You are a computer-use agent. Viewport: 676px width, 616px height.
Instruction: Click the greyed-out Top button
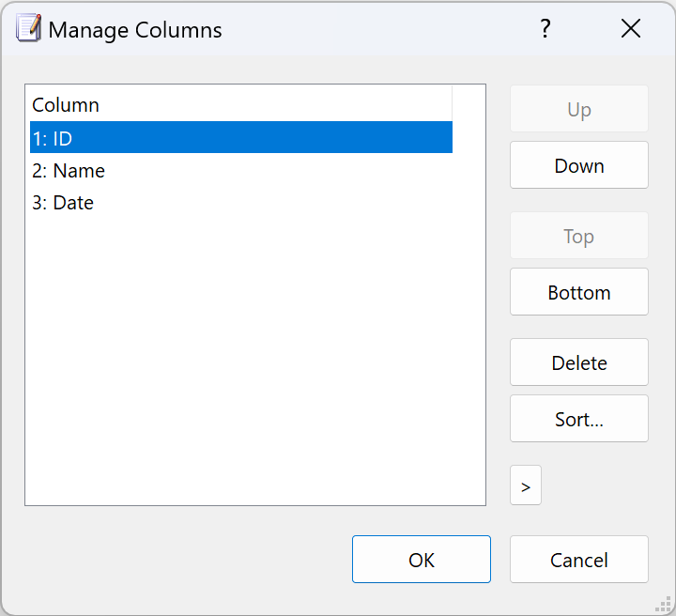click(579, 236)
